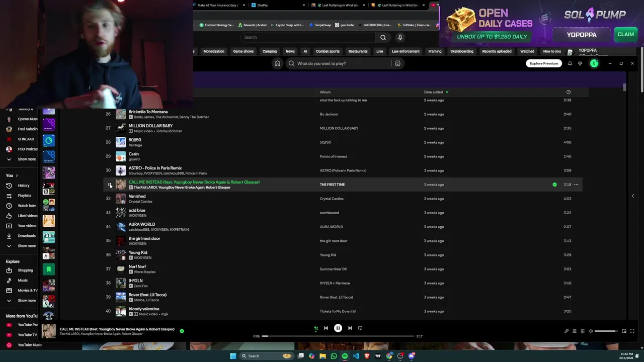644x362 pixels.
Task: Sort the playlist by Date added
Action: (436, 92)
